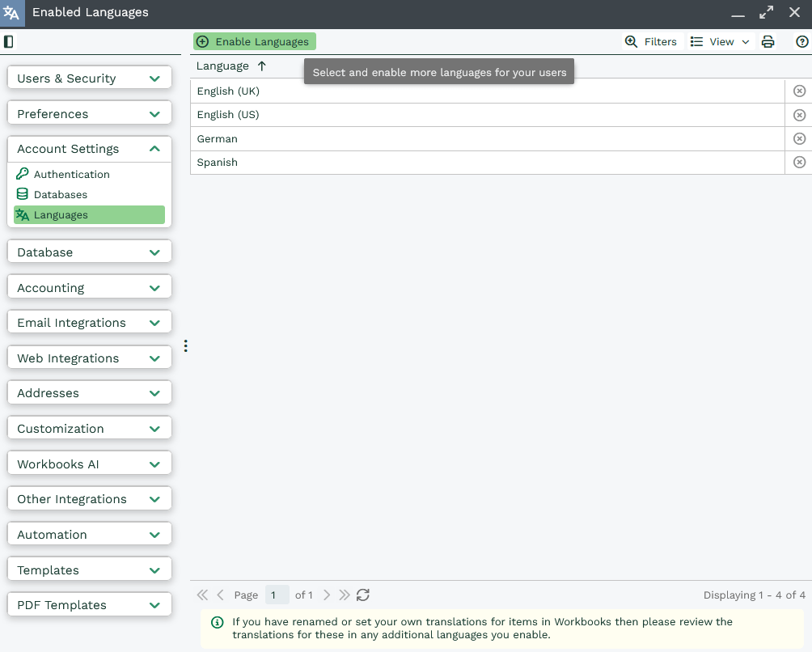Go to the last page arrow
Image resolution: width=812 pixels, height=652 pixels.
(345, 595)
